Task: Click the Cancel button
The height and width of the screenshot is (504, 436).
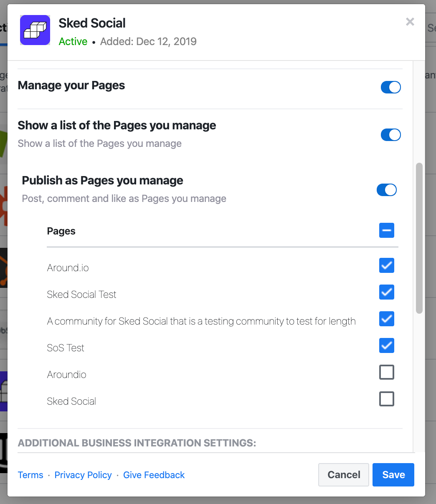Action: tap(344, 475)
